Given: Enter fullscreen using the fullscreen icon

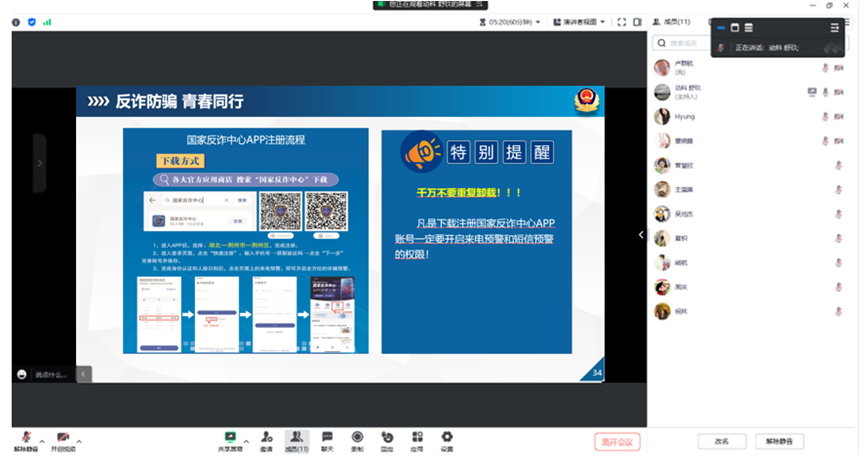Looking at the screenshot, I should tap(620, 21).
